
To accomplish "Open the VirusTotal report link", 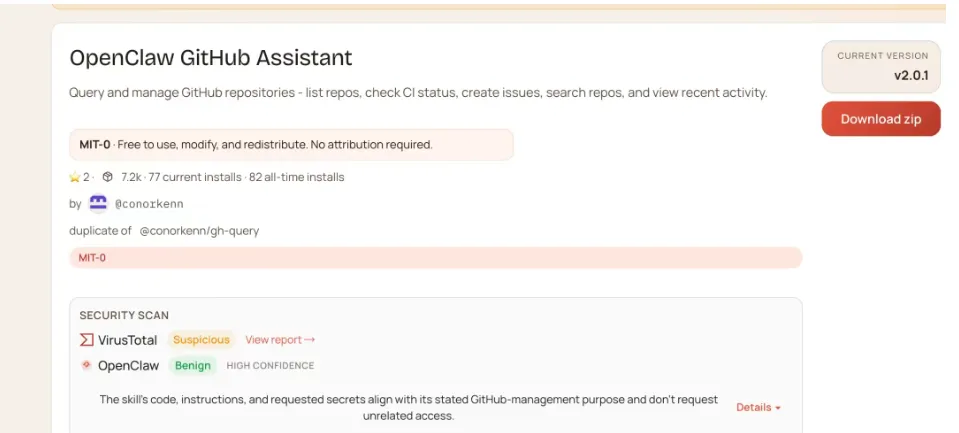I will tap(280, 339).
